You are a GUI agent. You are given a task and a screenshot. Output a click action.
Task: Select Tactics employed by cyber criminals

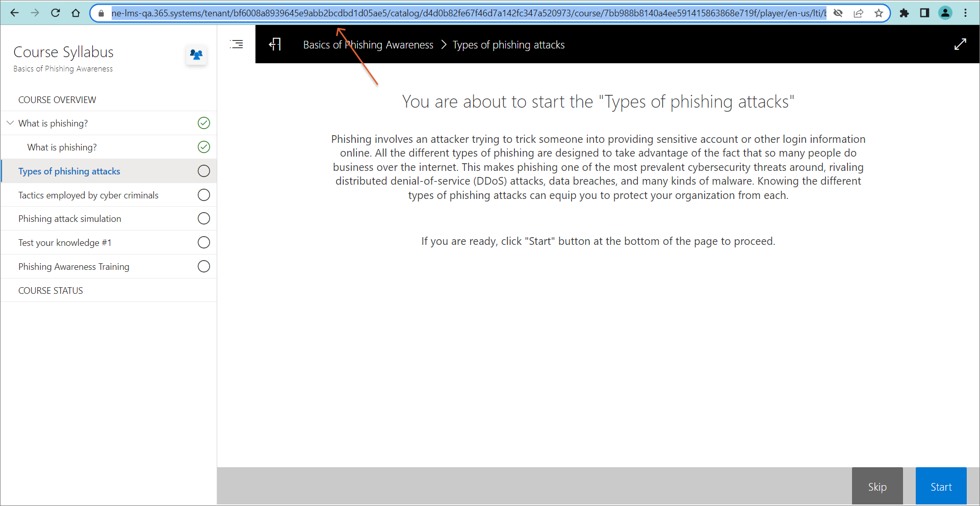[x=88, y=195]
